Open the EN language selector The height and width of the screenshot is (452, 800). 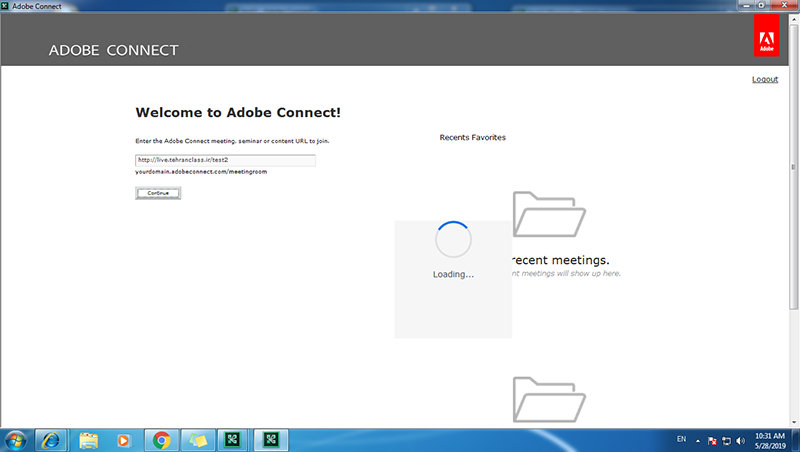(x=681, y=440)
